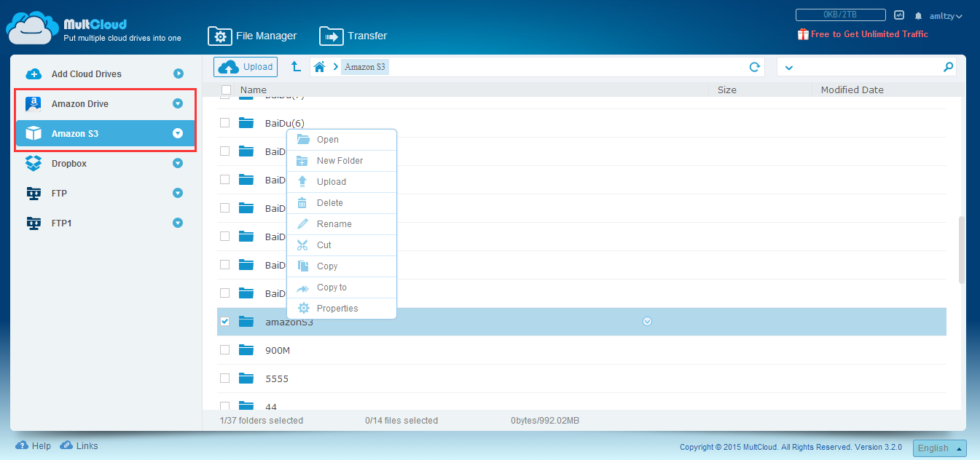This screenshot has height=460, width=980.
Task: Open the Help link in the footer
Action: (42, 446)
